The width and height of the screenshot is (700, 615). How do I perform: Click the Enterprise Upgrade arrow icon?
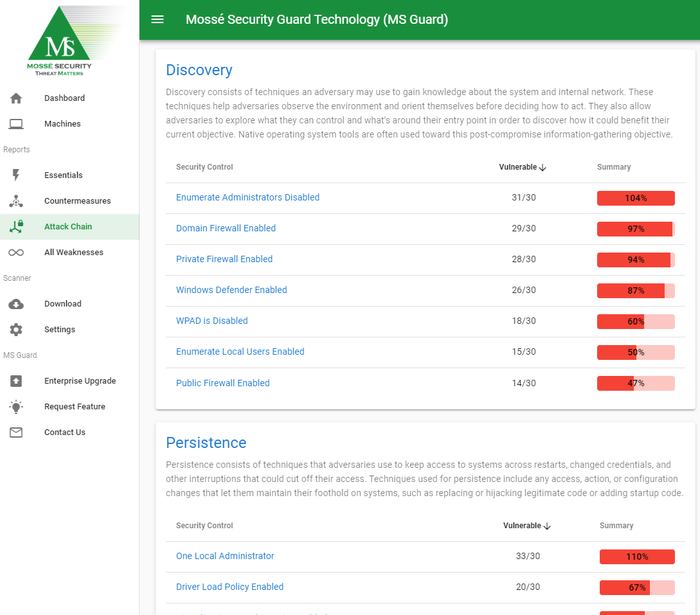pyautogui.click(x=16, y=380)
